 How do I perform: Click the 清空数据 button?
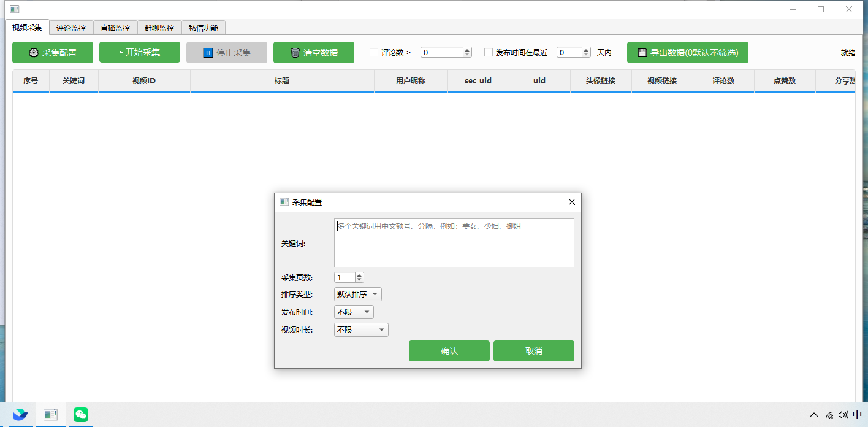point(314,52)
